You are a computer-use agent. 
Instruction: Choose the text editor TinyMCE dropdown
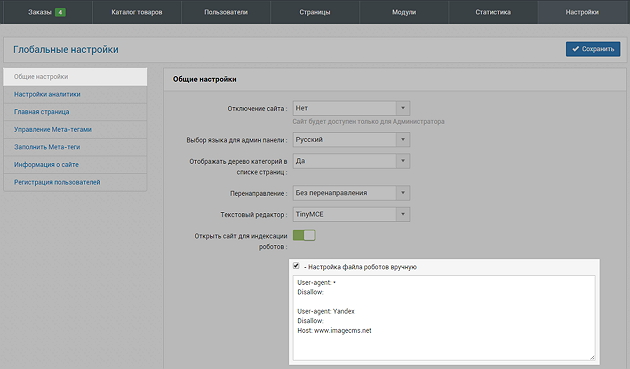[x=351, y=214]
